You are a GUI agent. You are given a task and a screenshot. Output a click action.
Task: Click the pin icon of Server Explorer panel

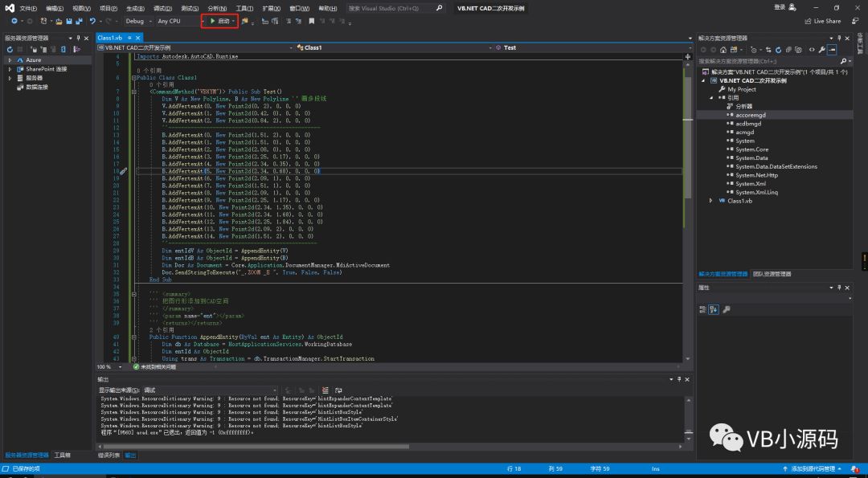pyautogui.click(x=79, y=39)
